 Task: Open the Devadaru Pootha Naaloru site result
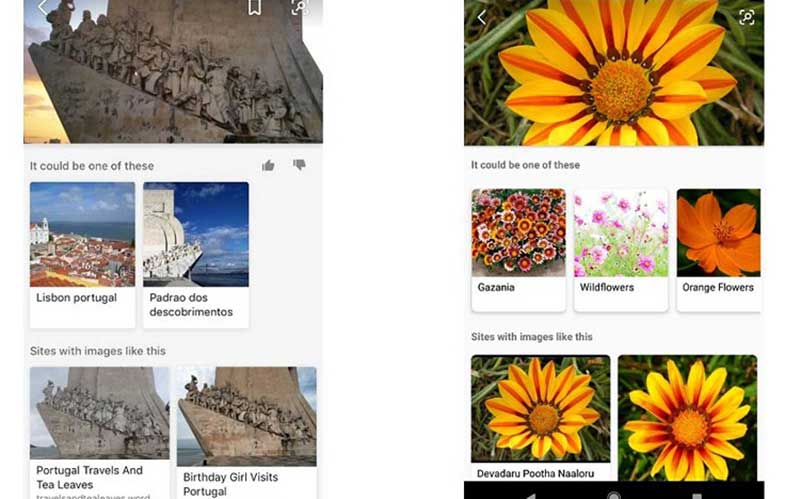click(540, 420)
